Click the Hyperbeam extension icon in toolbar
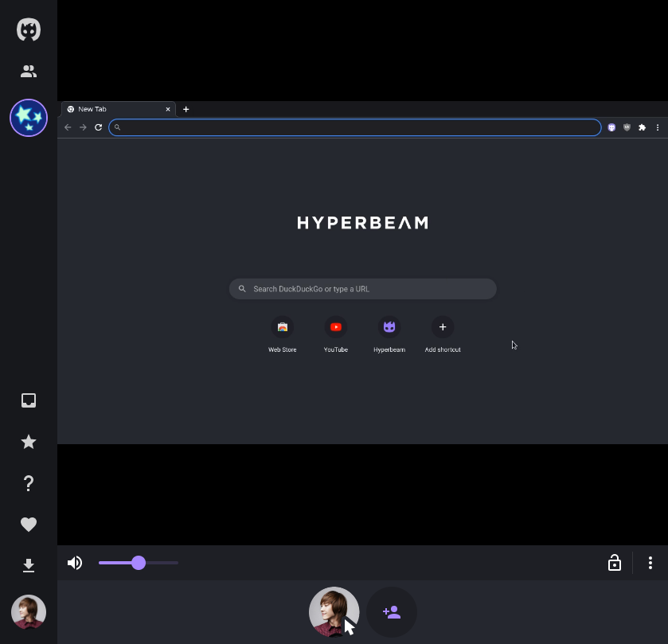668x644 pixels. 611,127
